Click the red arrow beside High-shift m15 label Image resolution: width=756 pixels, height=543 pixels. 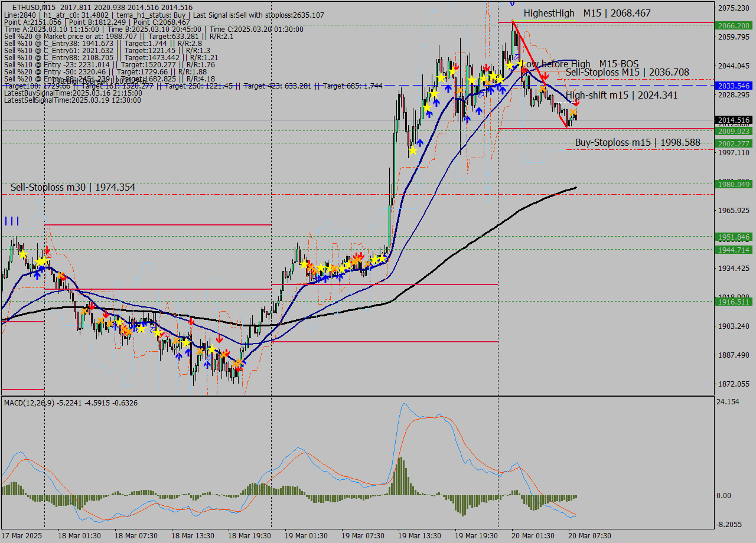point(576,103)
